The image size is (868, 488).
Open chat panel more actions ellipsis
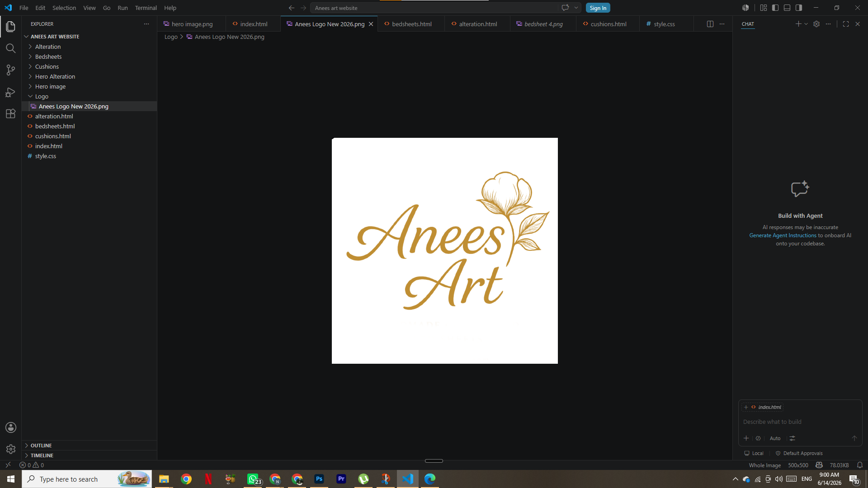[828, 24]
